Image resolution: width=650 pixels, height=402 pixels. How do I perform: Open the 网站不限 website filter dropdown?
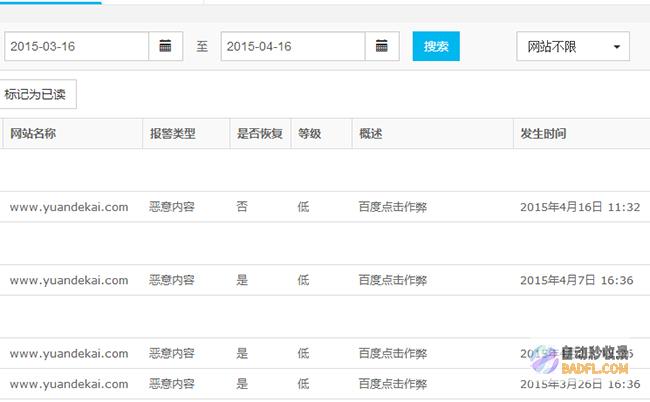click(x=573, y=46)
